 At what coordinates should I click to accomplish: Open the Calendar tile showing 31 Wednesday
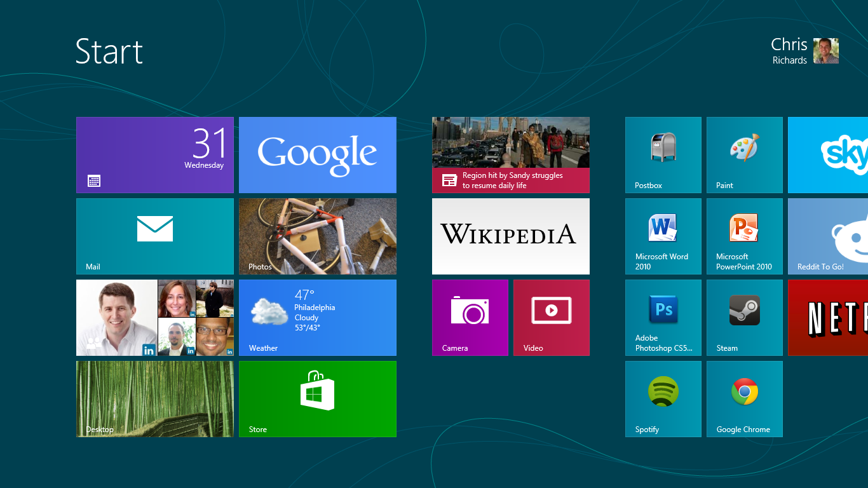[155, 155]
